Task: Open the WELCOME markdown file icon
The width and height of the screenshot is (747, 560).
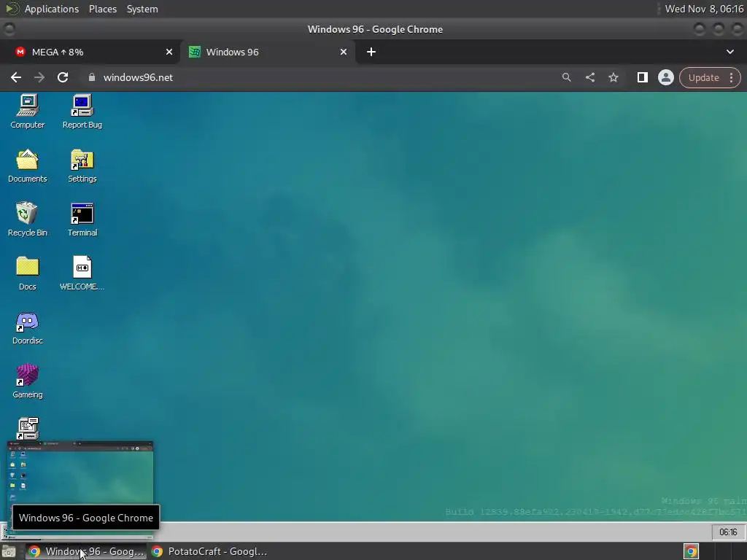Action: point(82,273)
